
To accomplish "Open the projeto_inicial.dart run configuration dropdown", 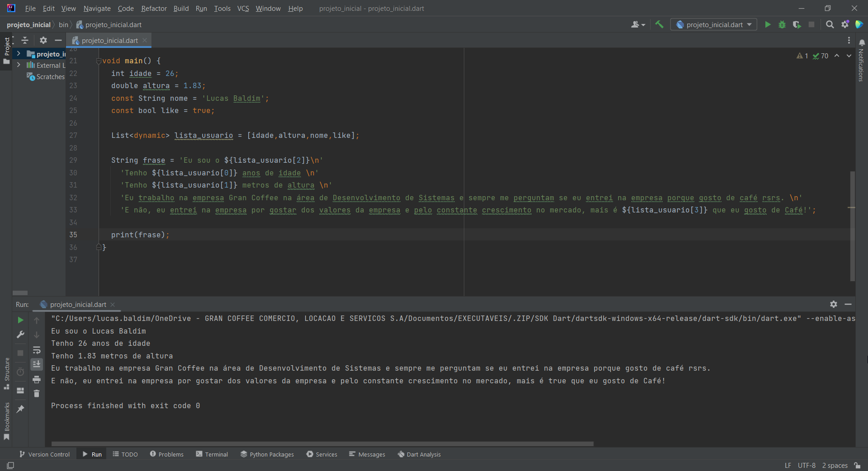I will (x=714, y=24).
